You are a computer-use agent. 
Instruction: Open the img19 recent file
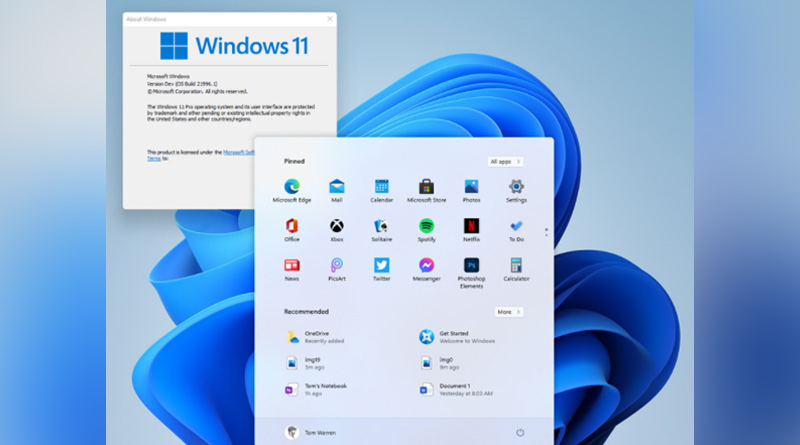click(305, 363)
